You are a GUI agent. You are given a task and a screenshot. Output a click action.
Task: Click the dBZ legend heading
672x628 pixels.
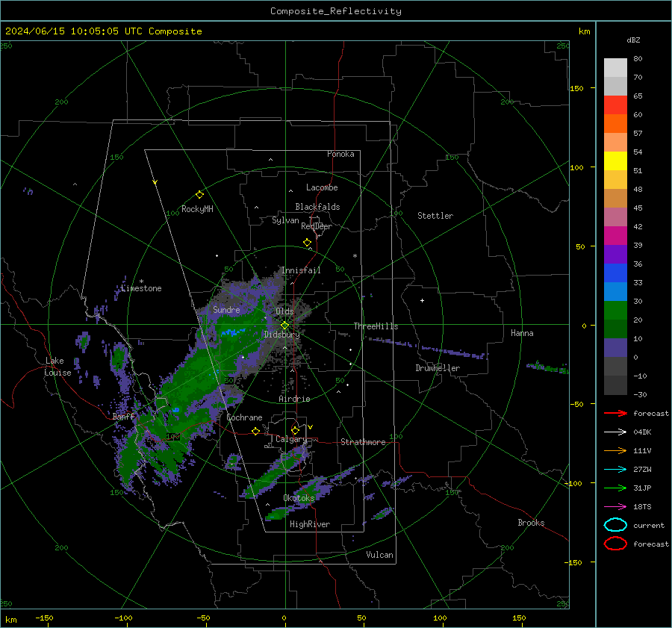(633, 40)
